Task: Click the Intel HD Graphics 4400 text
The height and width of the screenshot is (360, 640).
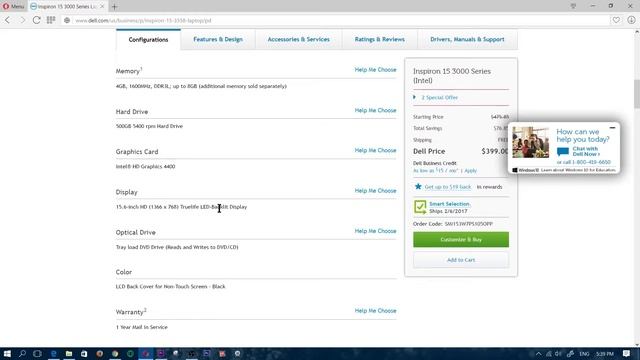Action: point(145,167)
